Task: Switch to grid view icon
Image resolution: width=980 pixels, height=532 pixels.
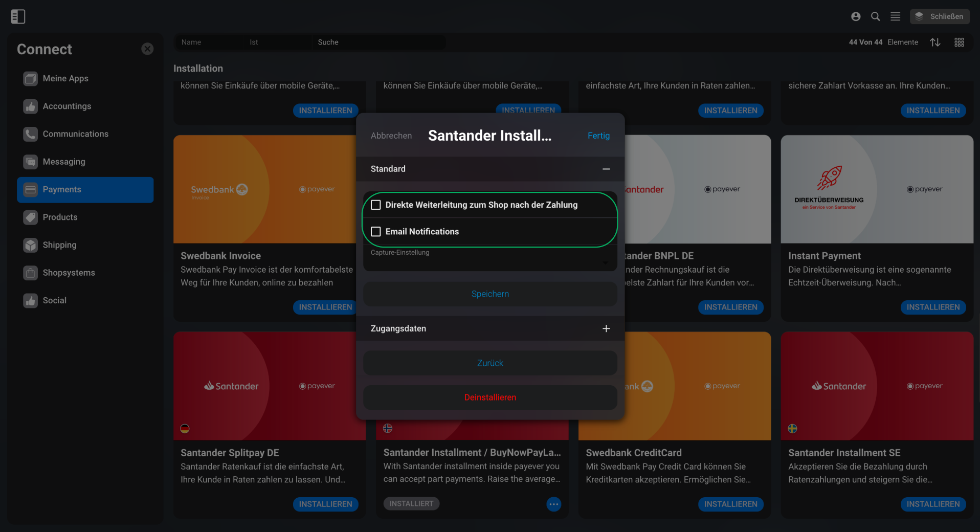Action: coord(959,42)
